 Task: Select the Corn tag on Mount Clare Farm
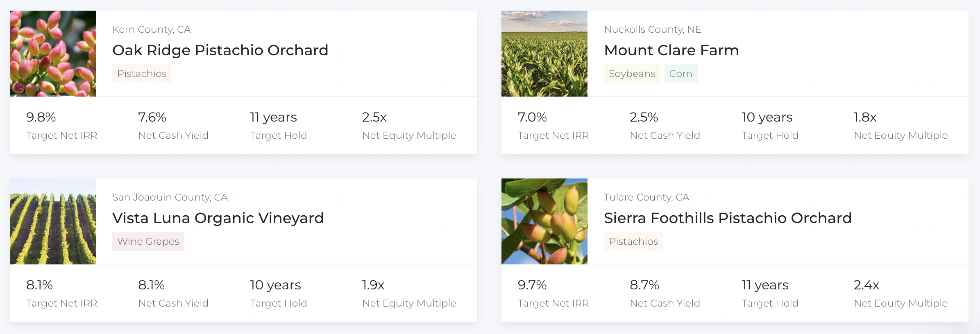coord(681,74)
